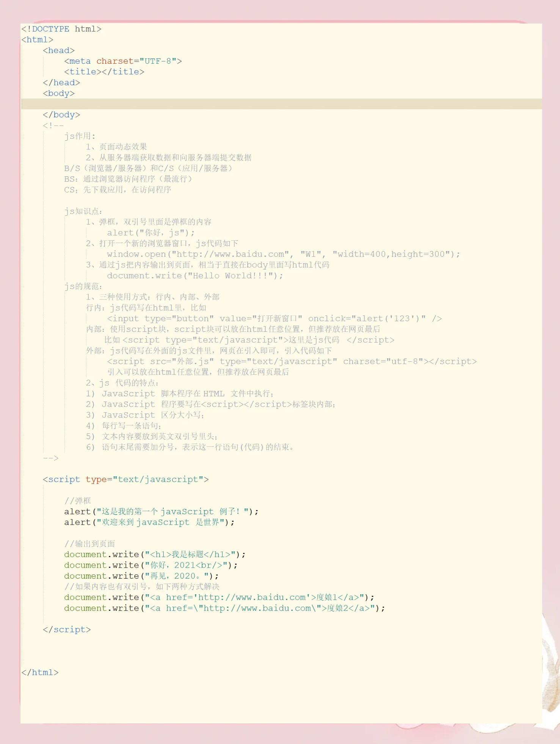Click the line '3) JavaScript 区分大小写'

coord(145,415)
